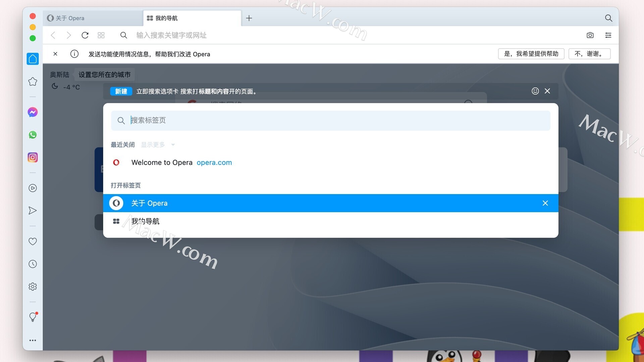Screen dimensions: 644x362
Task: Open Easy Setup sliders icon
Action: 608,35
